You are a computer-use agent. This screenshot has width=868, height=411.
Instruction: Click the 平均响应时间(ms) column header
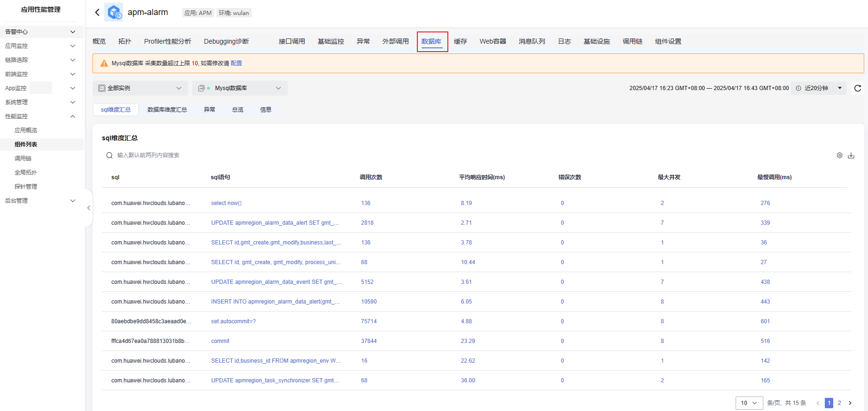(482, 177)
